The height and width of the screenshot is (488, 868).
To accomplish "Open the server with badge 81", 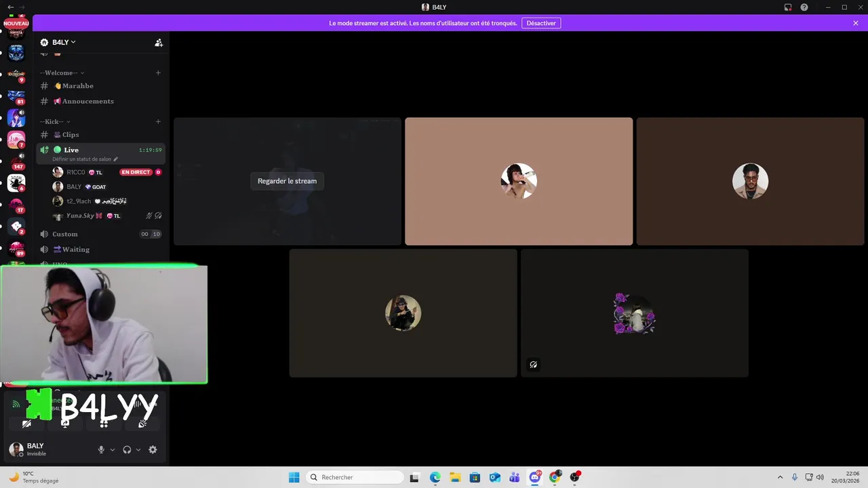I will point(16,96).
